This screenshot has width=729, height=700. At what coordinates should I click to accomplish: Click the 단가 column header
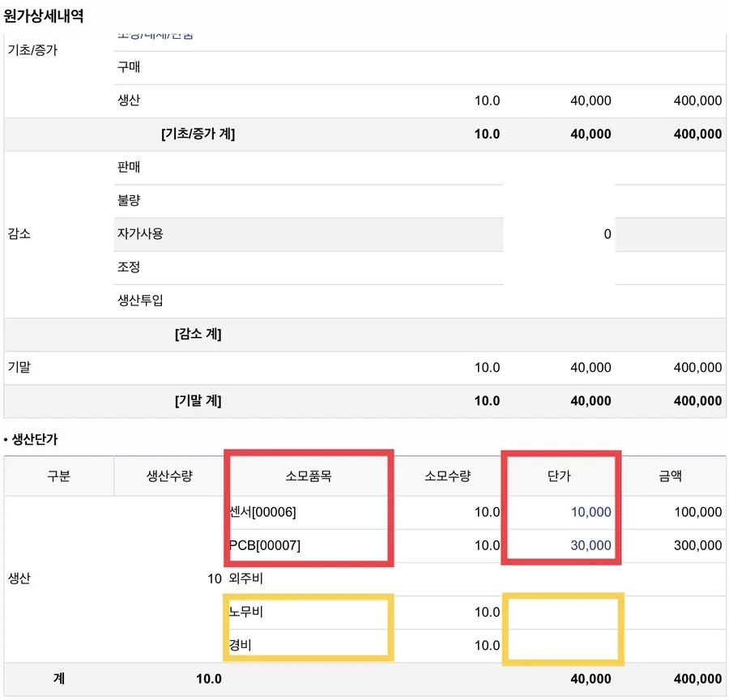pyautogui.click(x=559, y=476)
